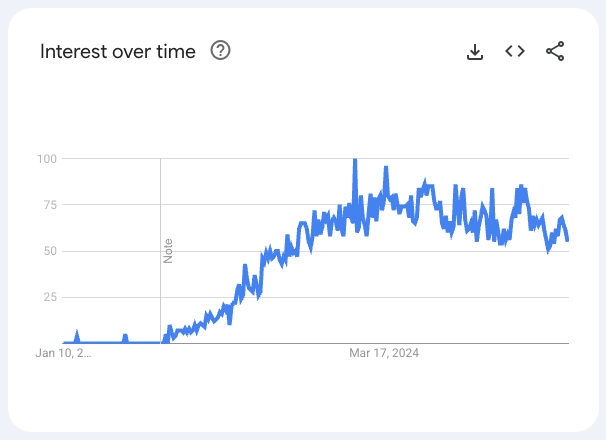This screenshot has width=606, height=440.
Task: Click the download CSV icon
Action: click(x=475, y=51)
